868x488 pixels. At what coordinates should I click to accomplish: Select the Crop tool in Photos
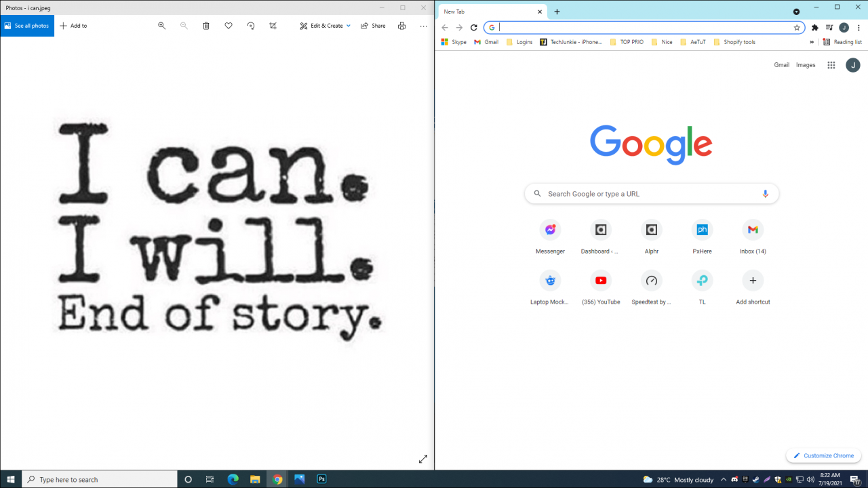point(272,26)
